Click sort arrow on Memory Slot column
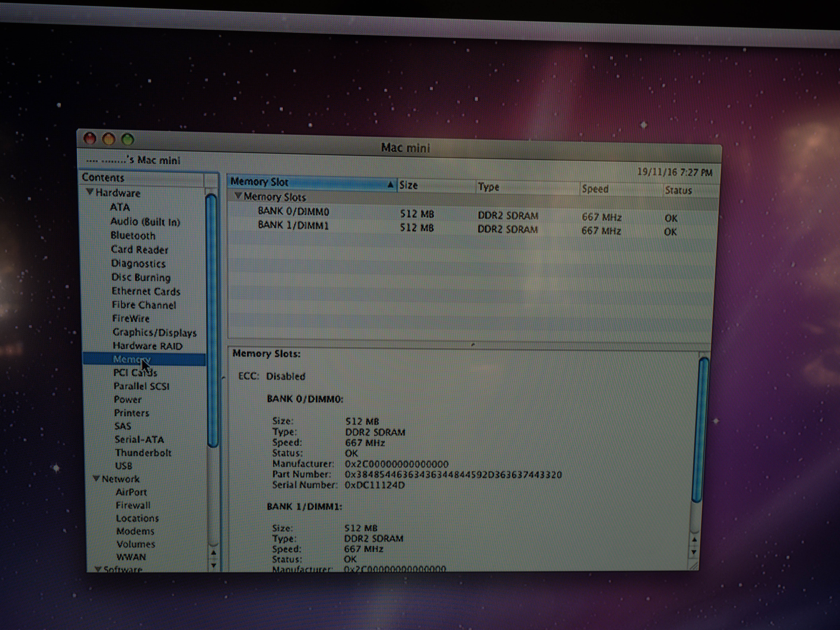The image size is (840, 630). [390, 185]
